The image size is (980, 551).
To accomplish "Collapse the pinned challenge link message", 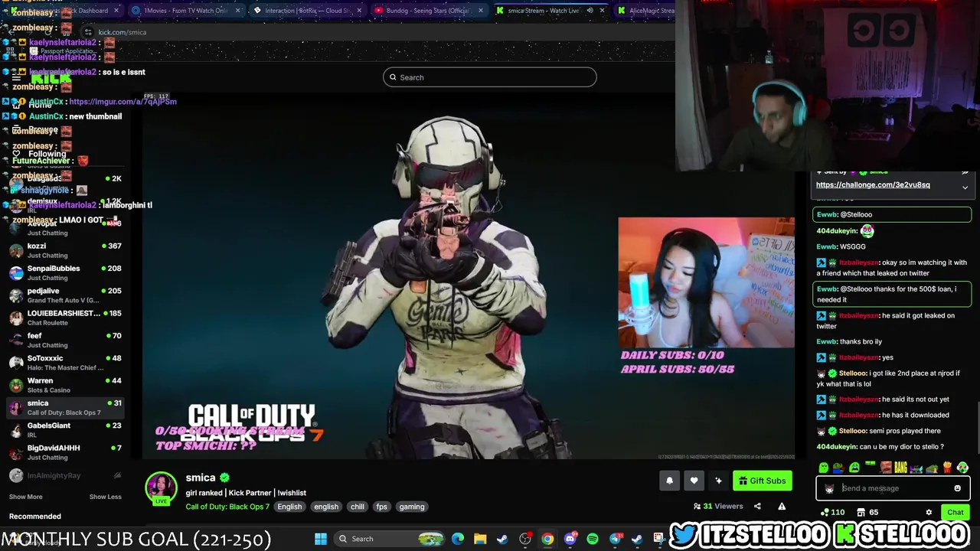I will [x=965, y=187].
